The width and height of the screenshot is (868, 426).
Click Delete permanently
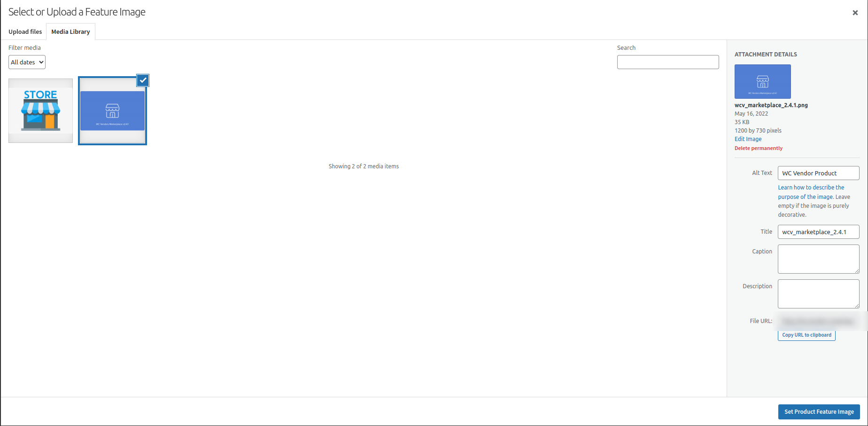point(759,148)
